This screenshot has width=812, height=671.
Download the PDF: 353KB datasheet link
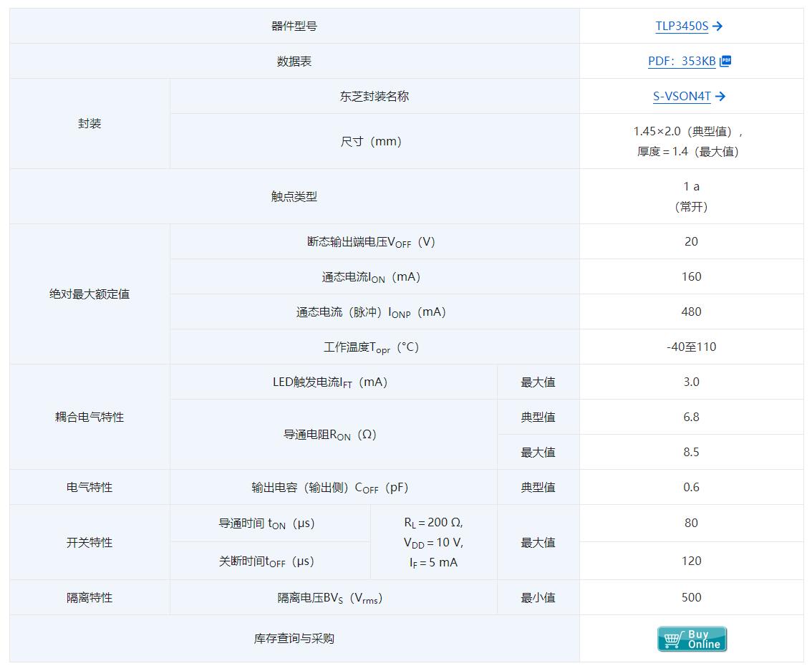pos(681,62)
